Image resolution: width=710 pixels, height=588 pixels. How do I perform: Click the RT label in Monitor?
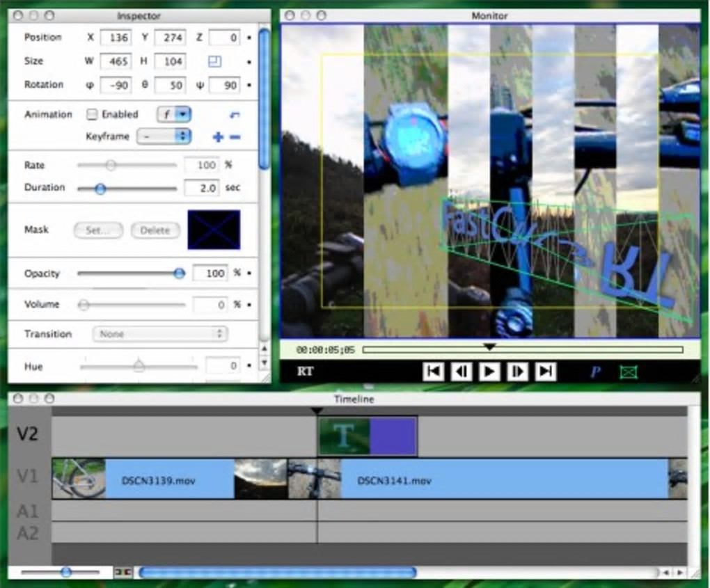pyautogui.click(x=305, y=372)
